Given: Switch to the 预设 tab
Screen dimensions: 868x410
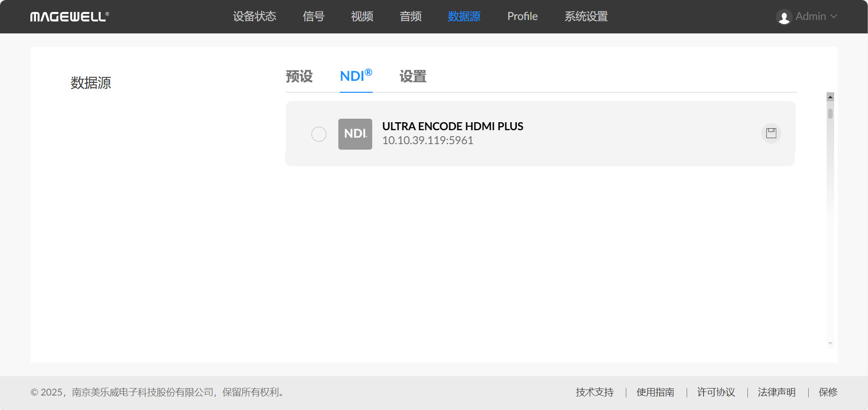Looking at the screenshot, I should (299, 76).
